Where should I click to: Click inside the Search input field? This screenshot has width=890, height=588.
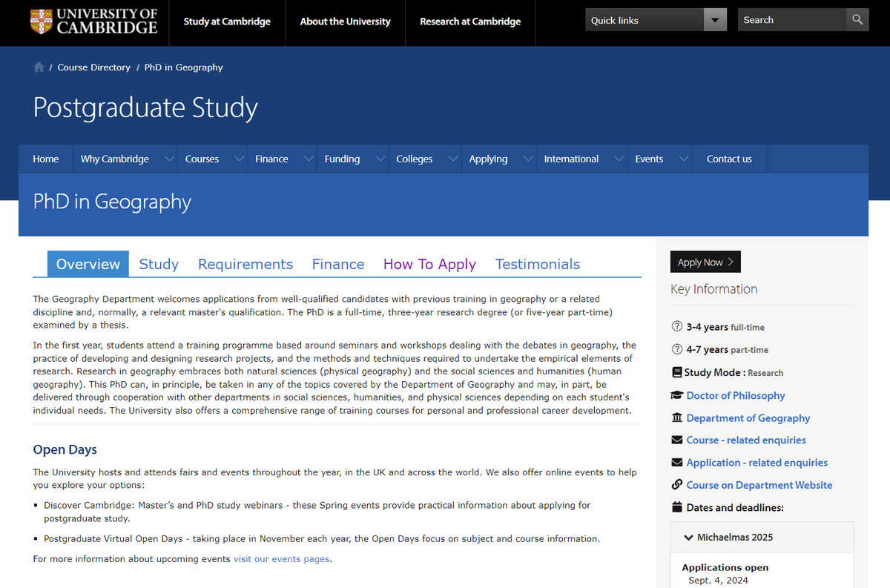(x=792, y=20)
